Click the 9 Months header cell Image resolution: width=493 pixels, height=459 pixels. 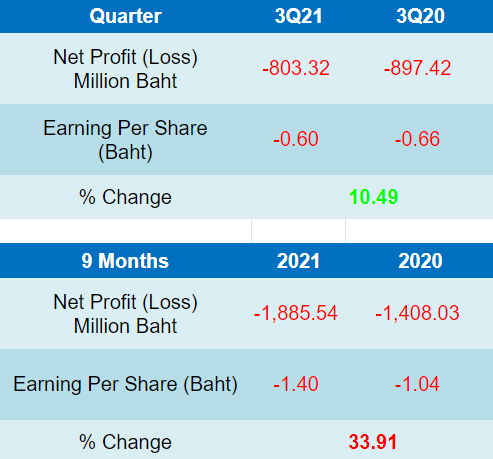click(x=125, y=261)
